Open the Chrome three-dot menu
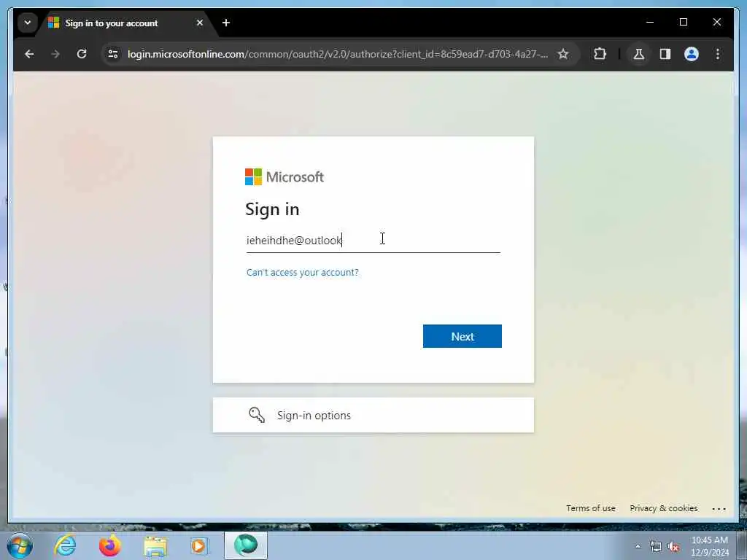 (718, 54)
